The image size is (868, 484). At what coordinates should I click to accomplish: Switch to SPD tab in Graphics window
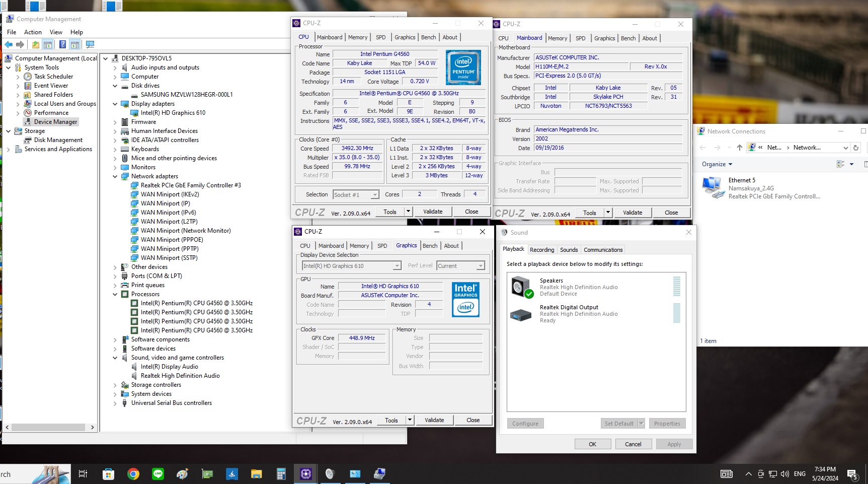[382, 246]
